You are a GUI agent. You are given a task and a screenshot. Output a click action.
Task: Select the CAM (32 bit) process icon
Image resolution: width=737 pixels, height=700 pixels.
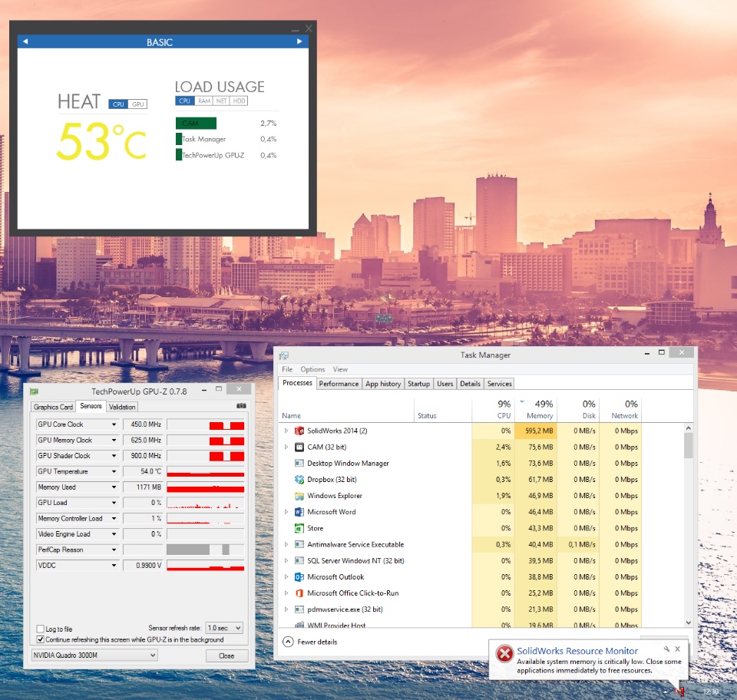pos(299,447)
